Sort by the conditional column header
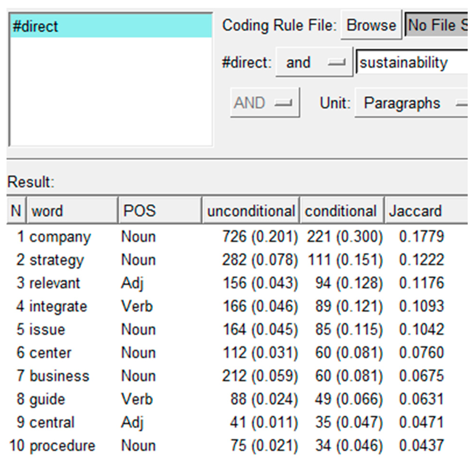 [341, 210]
